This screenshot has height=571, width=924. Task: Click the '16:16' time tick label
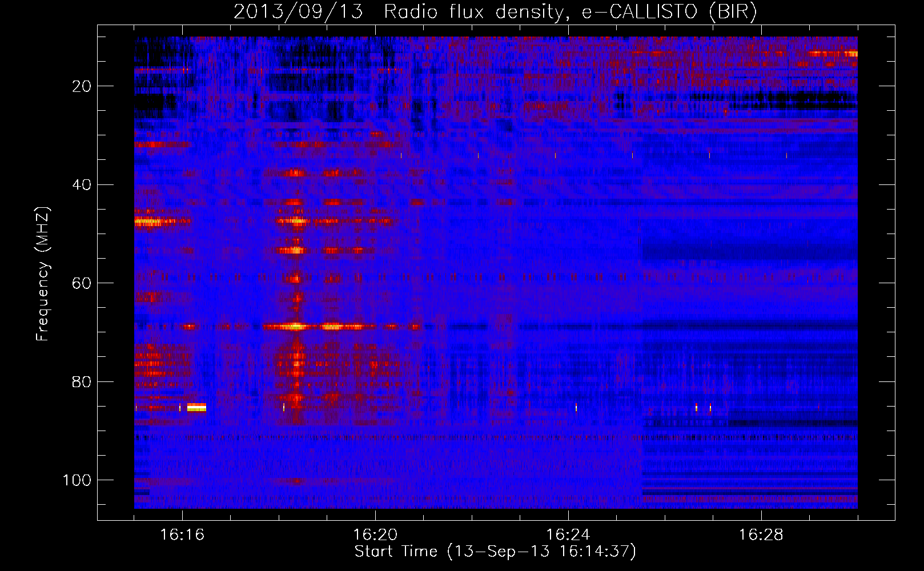[182, 535]
